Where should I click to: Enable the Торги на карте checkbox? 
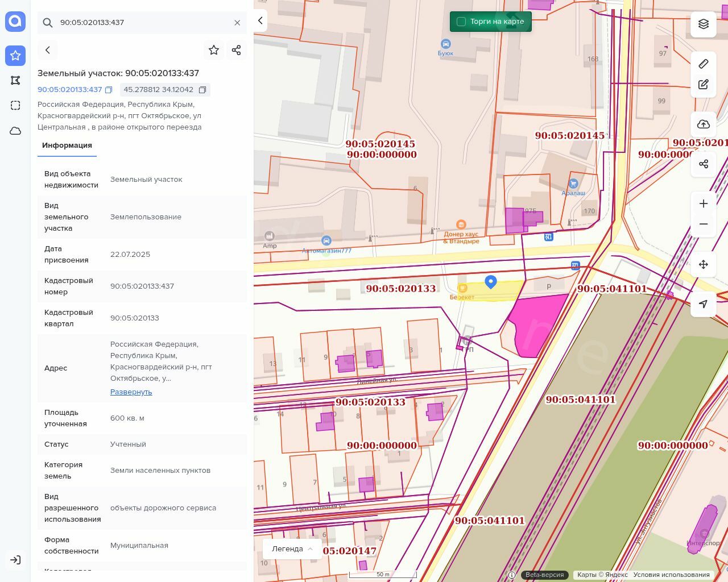click(461, 22)
